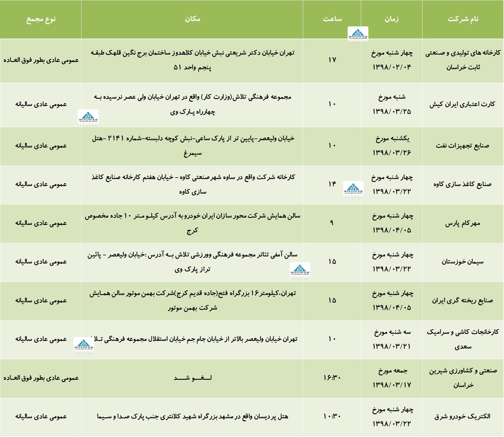Viewport: 504px width, 437px height.
Task: Select company 'صنایع تجهیزات نفت'
Action: (x=463, y=146)
